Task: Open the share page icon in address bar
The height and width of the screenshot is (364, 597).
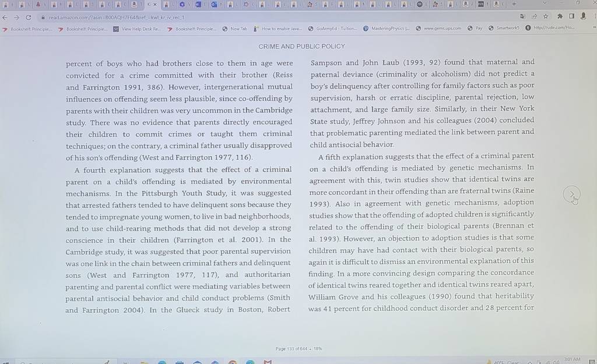Action: coord(534,16)
